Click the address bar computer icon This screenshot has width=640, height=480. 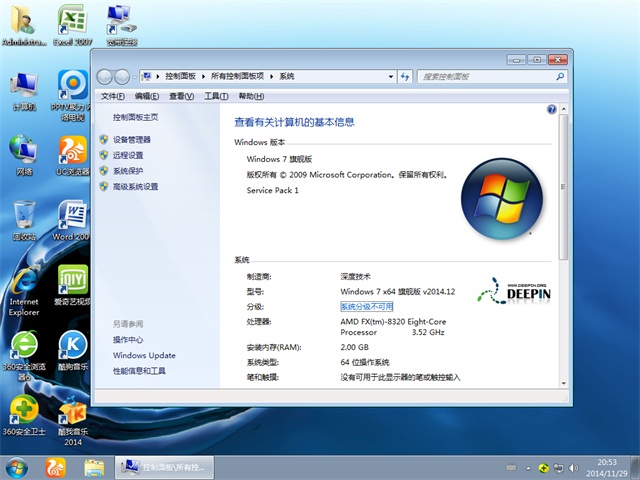tap(147, 76)
